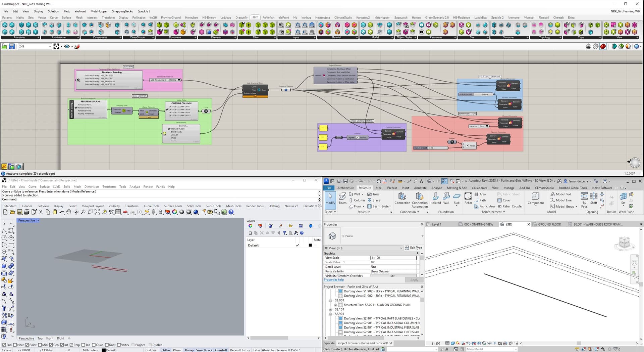Enable Near osnap checkbox

click(15, 345)
